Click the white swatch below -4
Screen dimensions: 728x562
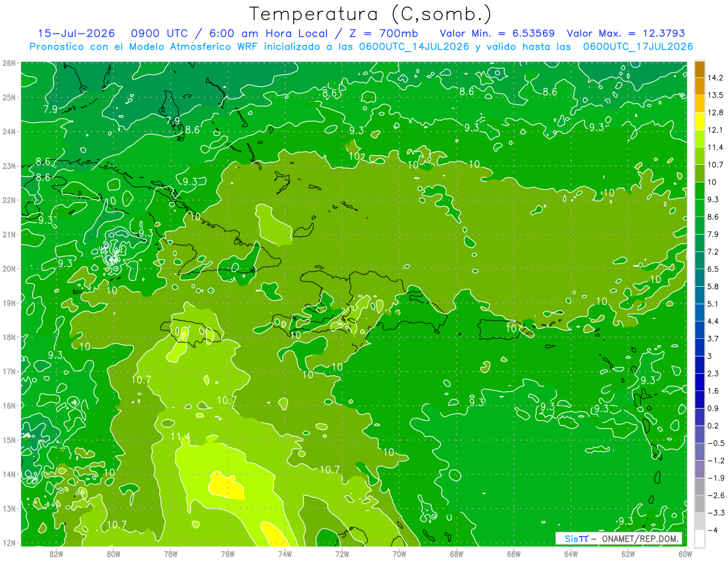coord(699,538)
